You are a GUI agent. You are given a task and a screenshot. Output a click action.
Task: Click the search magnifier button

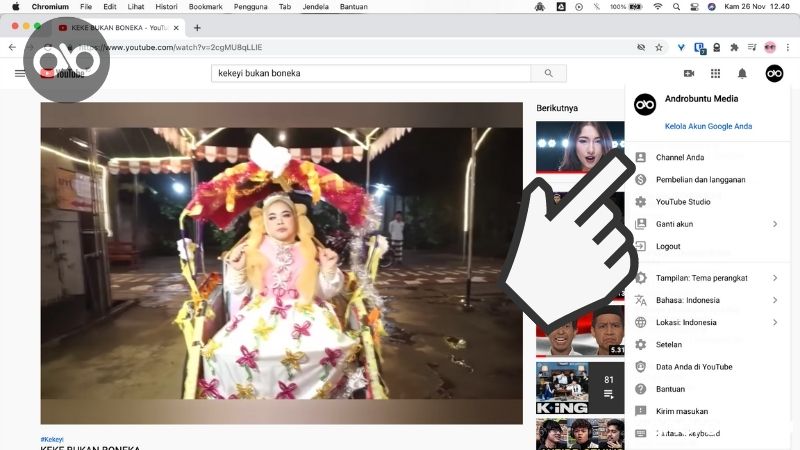click(x=548, y=73)
